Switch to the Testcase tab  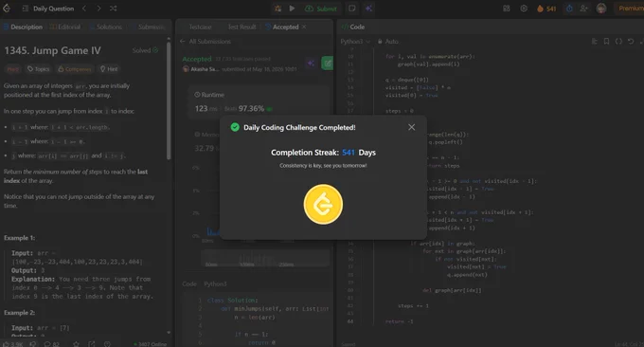[x=200, y=27]
